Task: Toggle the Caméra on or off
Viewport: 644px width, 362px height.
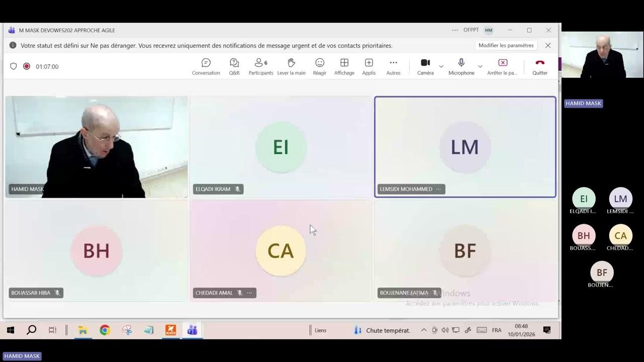Action: point(425,66)
